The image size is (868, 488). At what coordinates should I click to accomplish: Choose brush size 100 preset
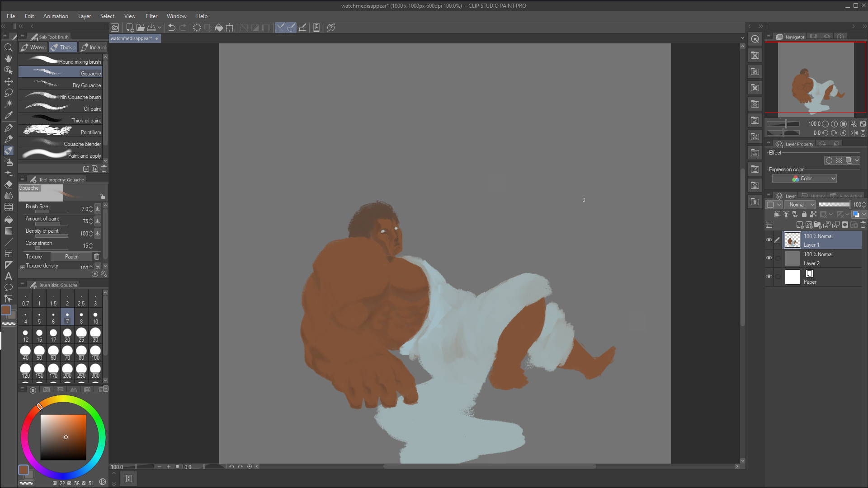pyautogui.click(x=95, y=353)
